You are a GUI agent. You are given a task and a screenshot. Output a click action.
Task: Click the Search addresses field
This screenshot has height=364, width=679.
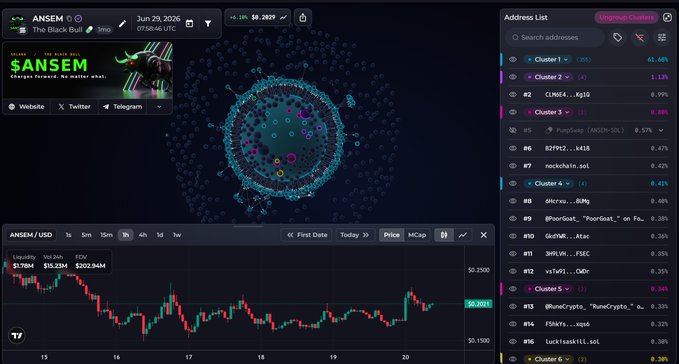555,38
